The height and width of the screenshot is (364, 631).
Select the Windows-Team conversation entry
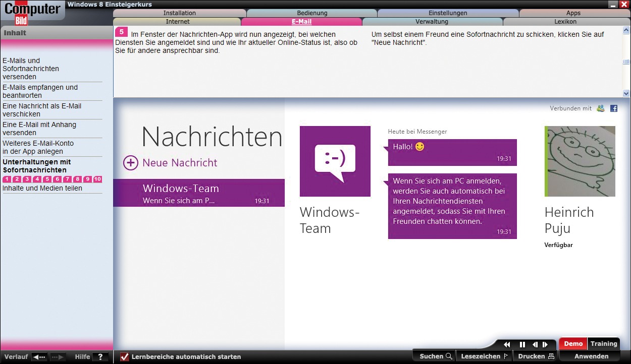pos(199,193)
